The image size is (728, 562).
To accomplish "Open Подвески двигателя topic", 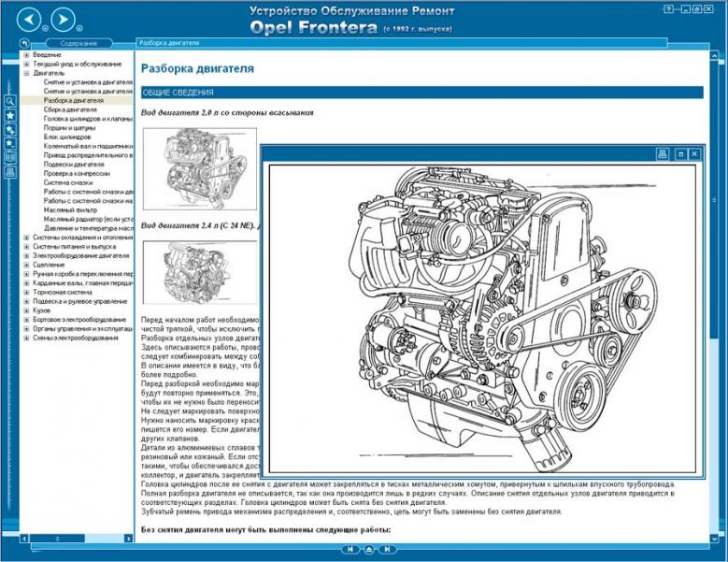I will (74, 165).
